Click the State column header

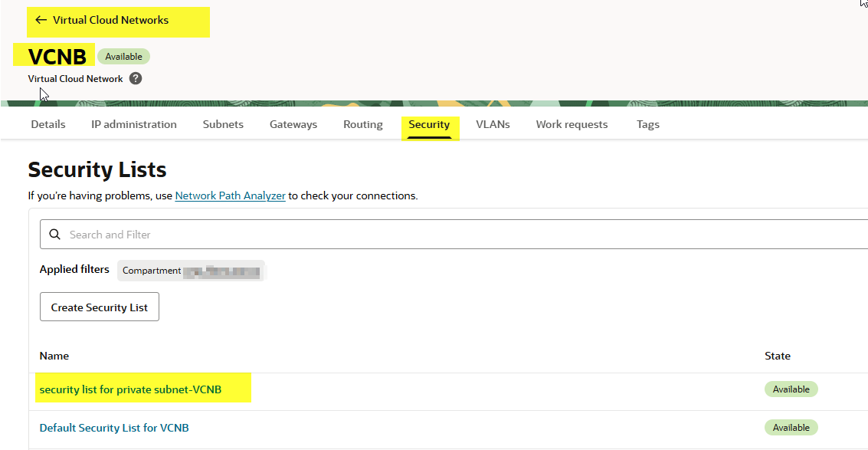(x=777, y=356)
